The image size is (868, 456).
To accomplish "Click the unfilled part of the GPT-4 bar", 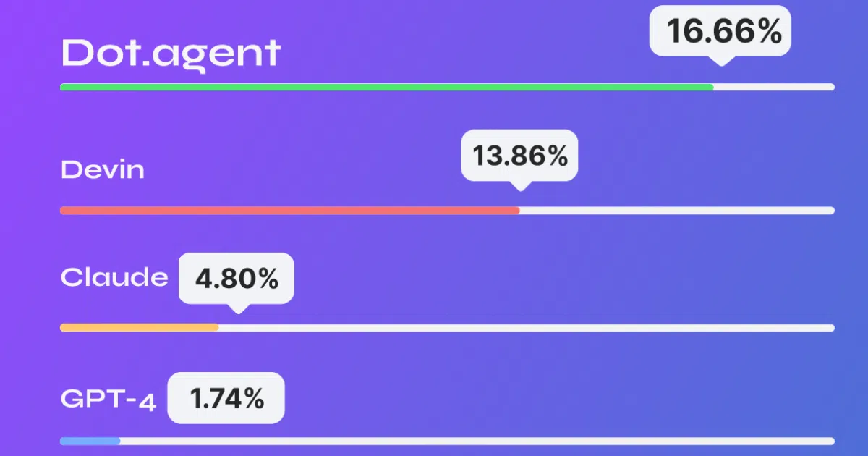I will 477,441.
